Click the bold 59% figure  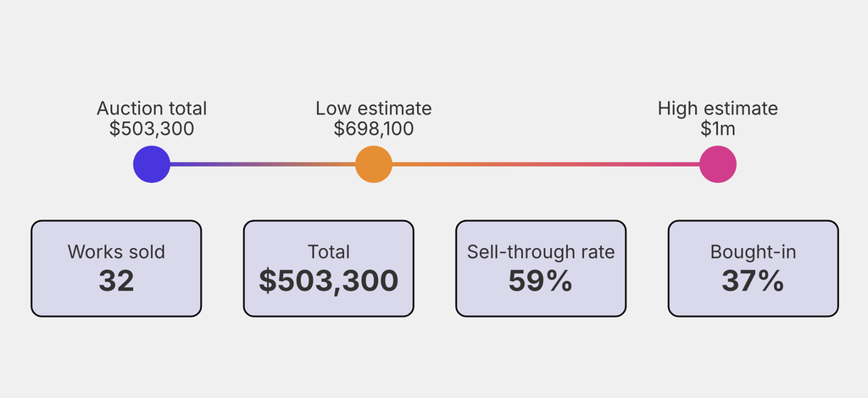(x=541, y=280)
